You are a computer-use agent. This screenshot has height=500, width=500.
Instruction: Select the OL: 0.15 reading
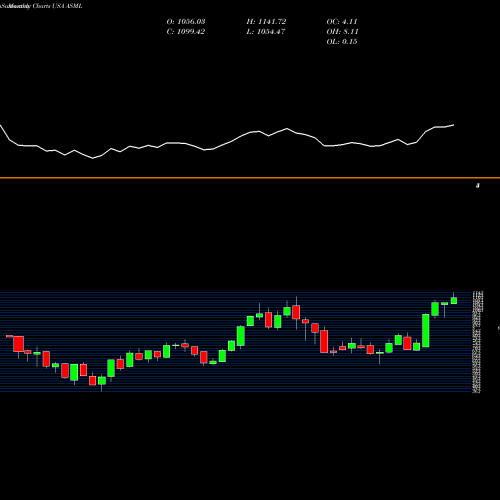[342, 42]
